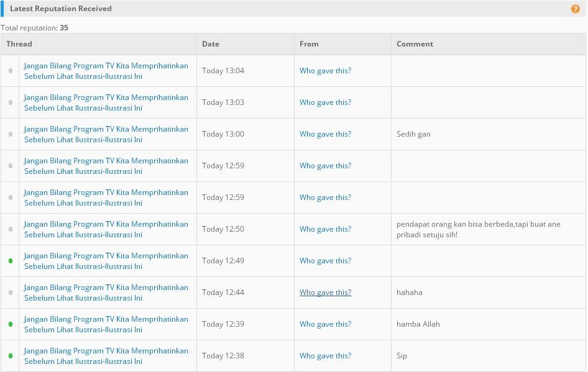Image resolution: width=588 pixels, height=372 pixels.
Task: Click "Who gave this?" with the "Sedih gan" comment
Action: point(325,134)
